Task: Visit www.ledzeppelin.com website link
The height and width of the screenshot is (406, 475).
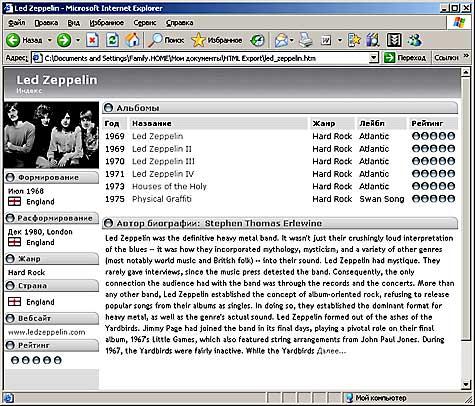Action: point(46,332)
